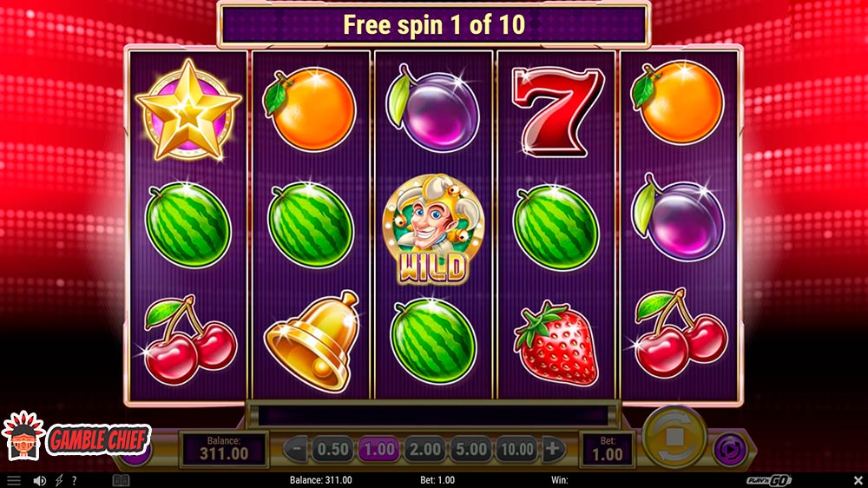Choose the 10.00 bet value
This screenshot has height=488, width=868.
click(517, 449)
